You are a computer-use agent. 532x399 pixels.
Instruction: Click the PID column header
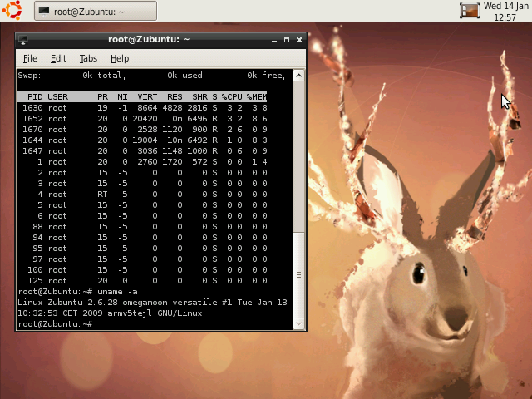[35, 97]
